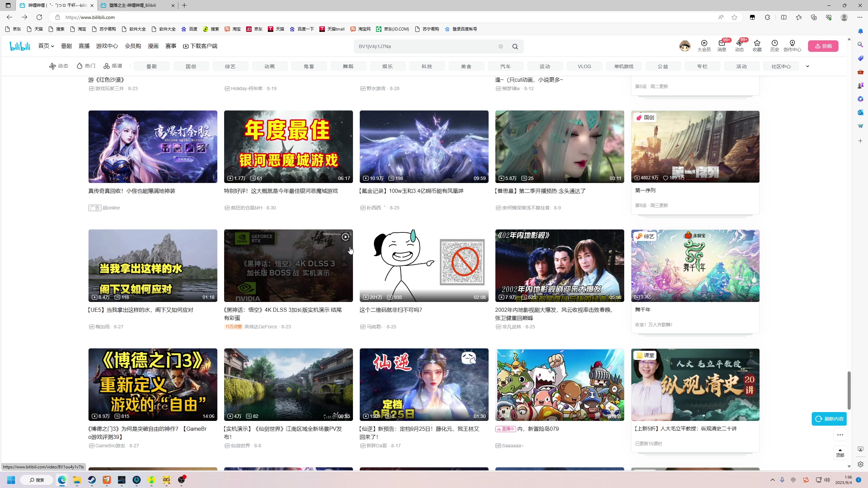Image resolution: width=868 pixels, height=488 pixels.
Task: Open the 漫画 nav item
Action: coord(153,46)
